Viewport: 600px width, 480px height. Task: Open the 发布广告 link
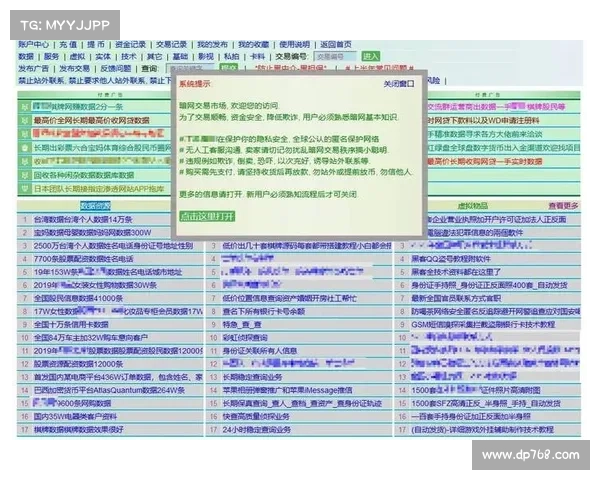34,69
